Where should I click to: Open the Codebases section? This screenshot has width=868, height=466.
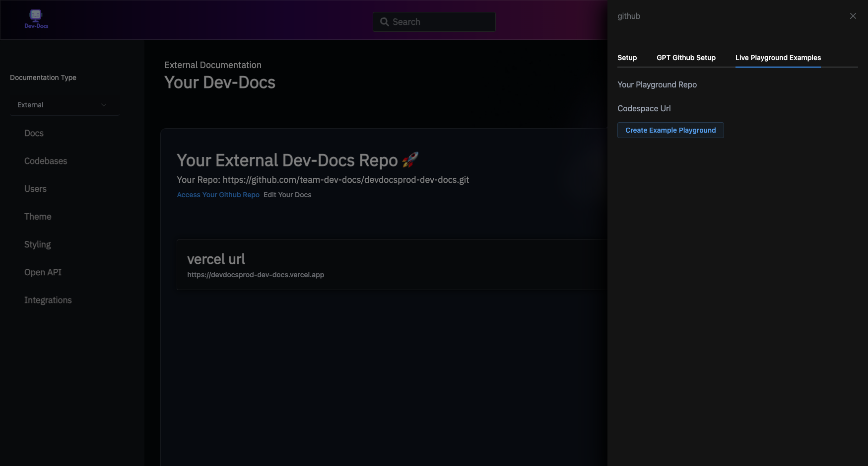[x=45, y=161]
